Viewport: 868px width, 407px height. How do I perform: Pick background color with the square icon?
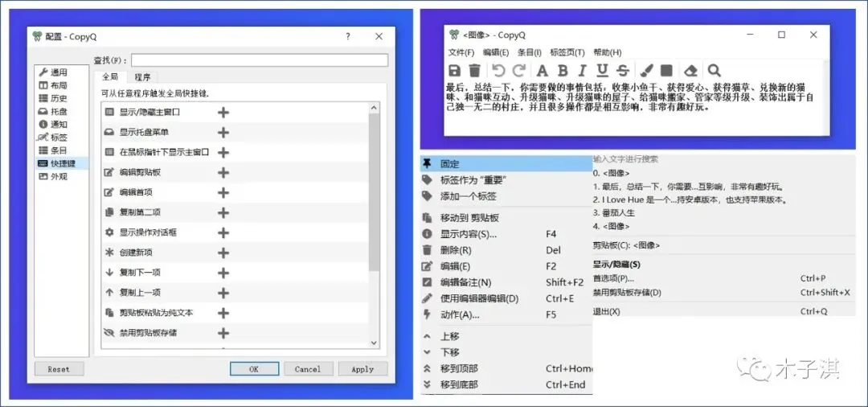(666, 70)
